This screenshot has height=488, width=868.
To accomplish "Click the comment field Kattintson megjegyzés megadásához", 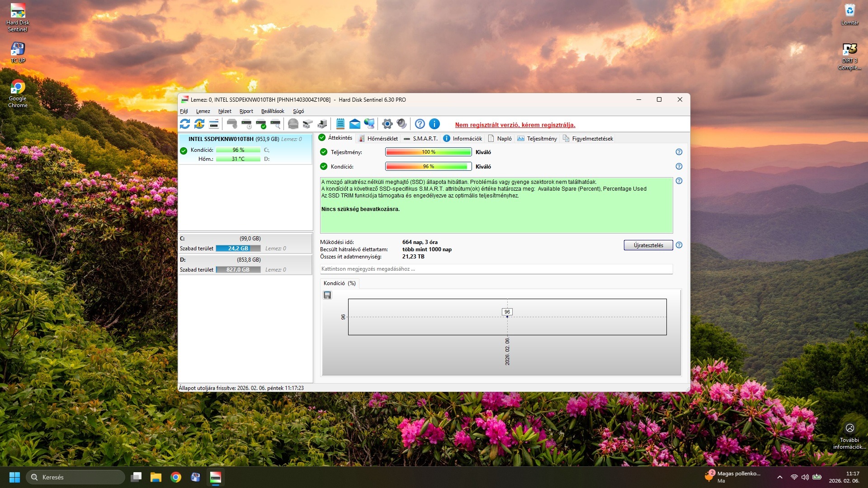I will tap(496, 269).
